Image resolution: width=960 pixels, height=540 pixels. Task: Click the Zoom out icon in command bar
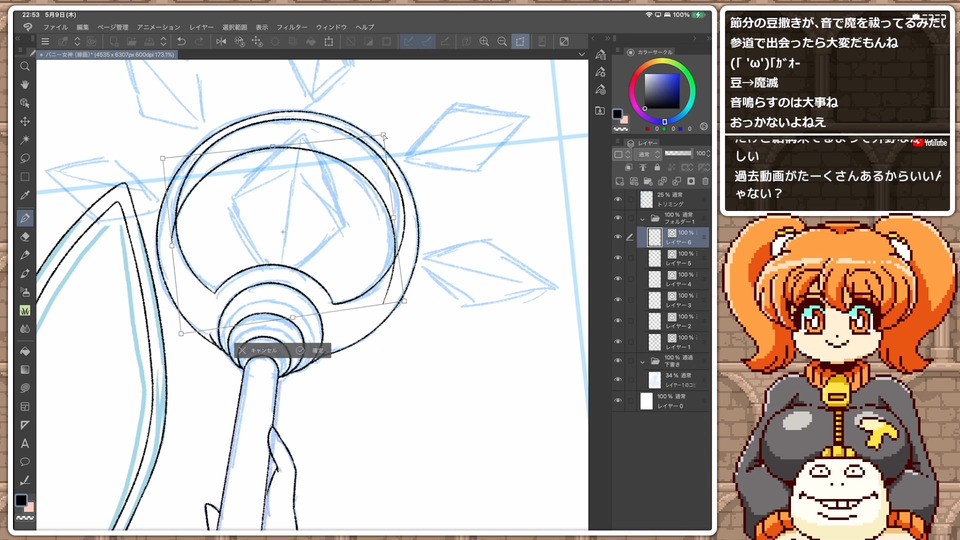(x=502, y=42)
